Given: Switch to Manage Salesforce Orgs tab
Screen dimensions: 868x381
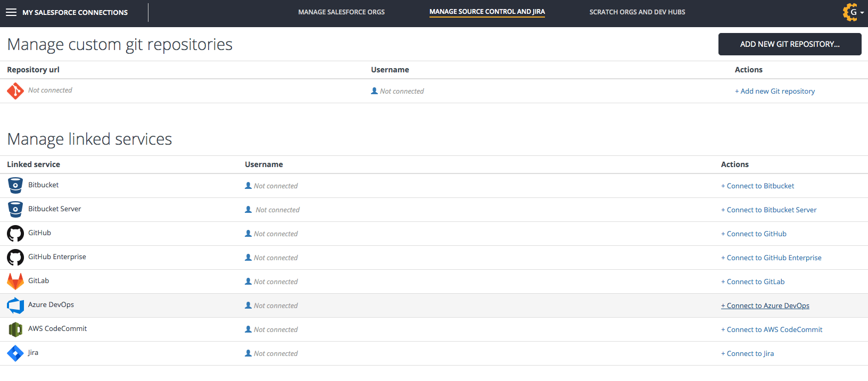Looking at the screenshot, I should 341,12.
